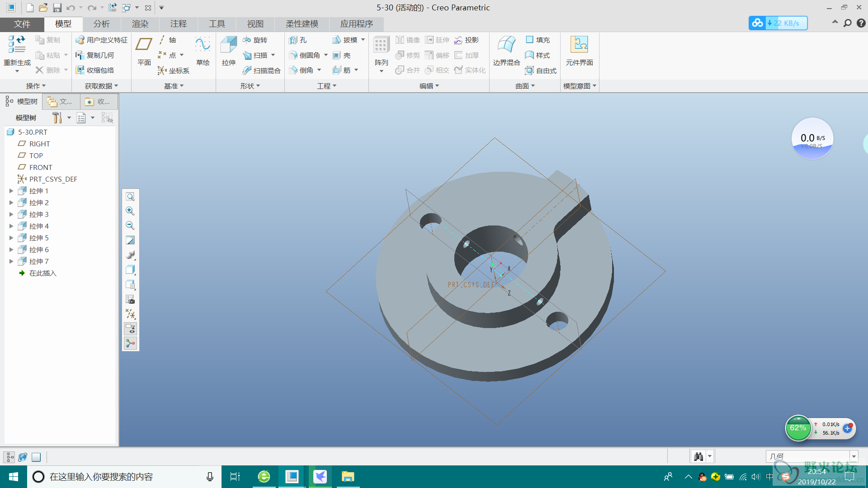The image size is (868, 488).
Task: Open the 文件 menu
Action: click(22, 24)
